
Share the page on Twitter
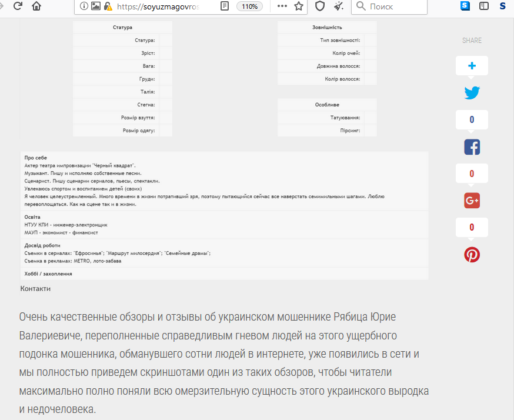472,93
